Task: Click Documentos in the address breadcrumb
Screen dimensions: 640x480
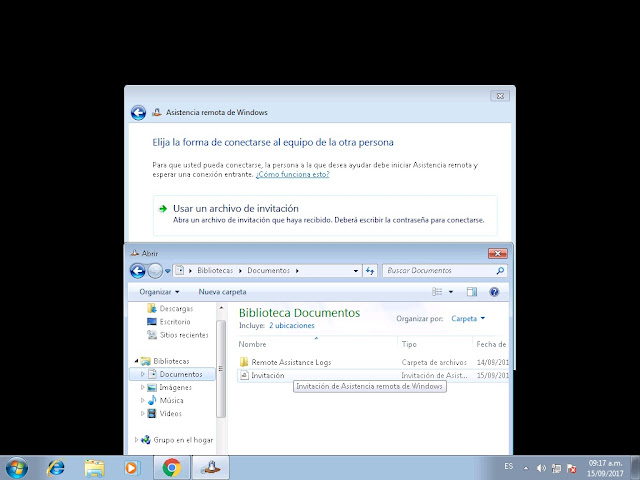Action: click(x=269, y=271)
